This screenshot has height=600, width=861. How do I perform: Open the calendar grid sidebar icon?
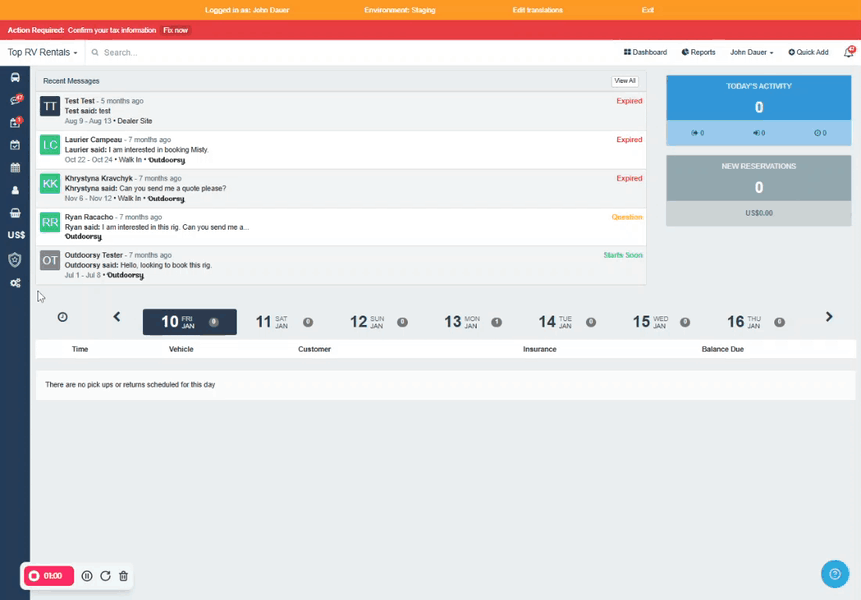point(15,168)
